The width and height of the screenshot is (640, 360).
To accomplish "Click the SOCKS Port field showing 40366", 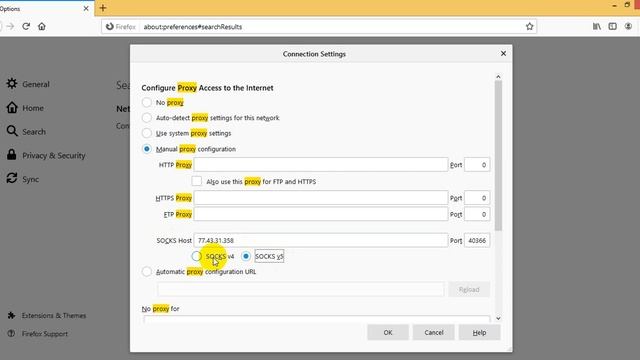I will tap(477, 240).
